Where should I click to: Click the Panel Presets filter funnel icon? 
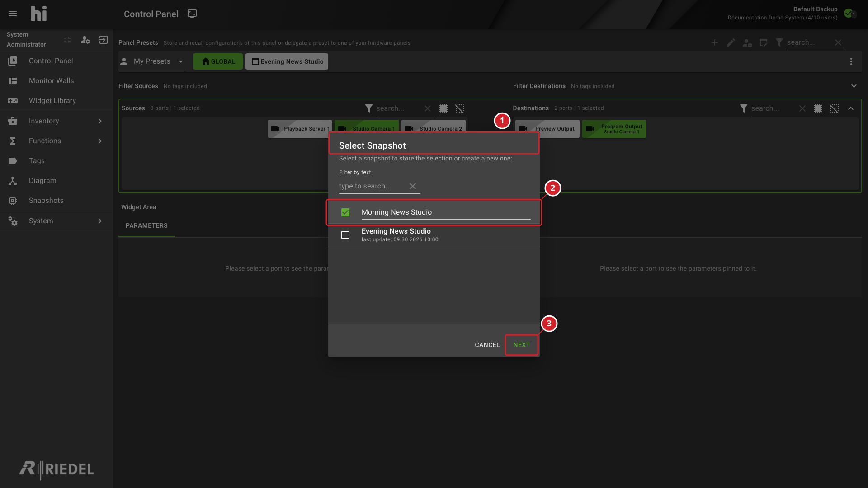779,42
